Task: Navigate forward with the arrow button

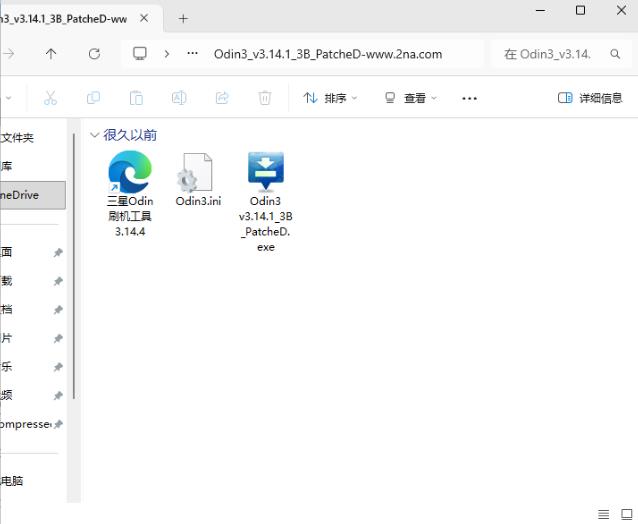Action: [x=9, y=54]
